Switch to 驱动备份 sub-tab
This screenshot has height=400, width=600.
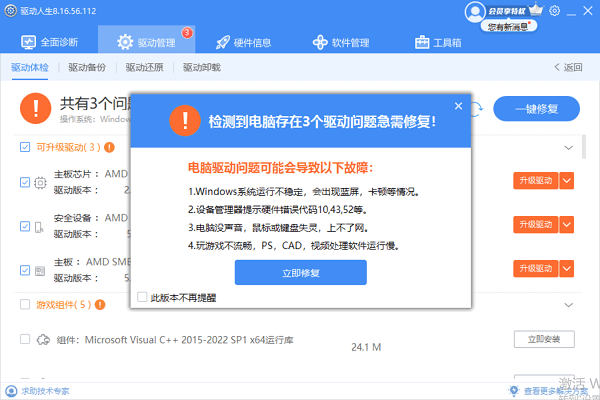click(x=87, y=67)
